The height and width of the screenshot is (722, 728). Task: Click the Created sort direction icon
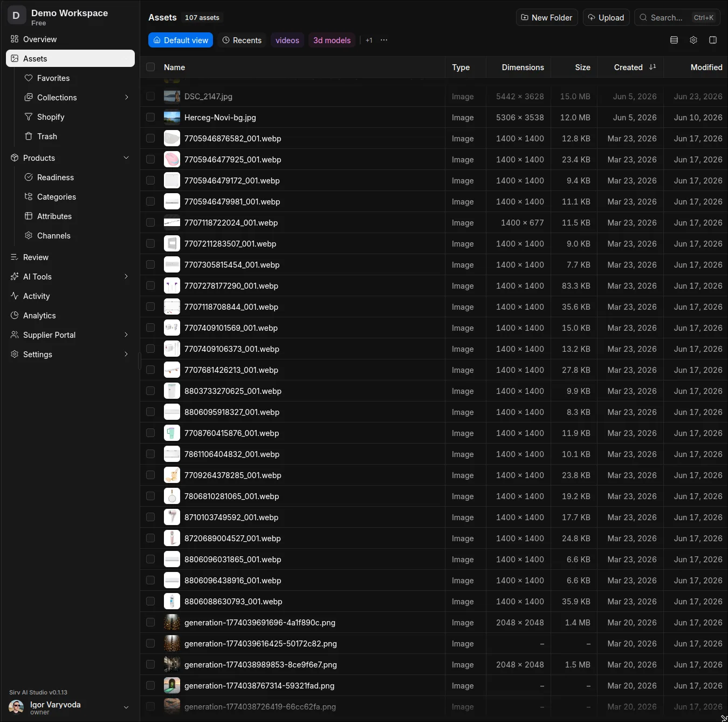(653, 67)
